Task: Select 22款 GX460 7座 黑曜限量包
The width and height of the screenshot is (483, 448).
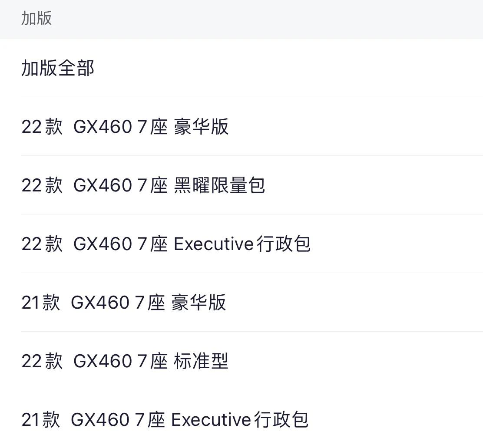Action: coord(143,185)
